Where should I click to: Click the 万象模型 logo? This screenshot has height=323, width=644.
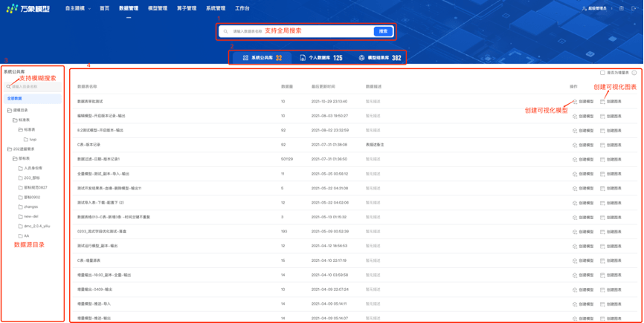(x=28, y=9)
